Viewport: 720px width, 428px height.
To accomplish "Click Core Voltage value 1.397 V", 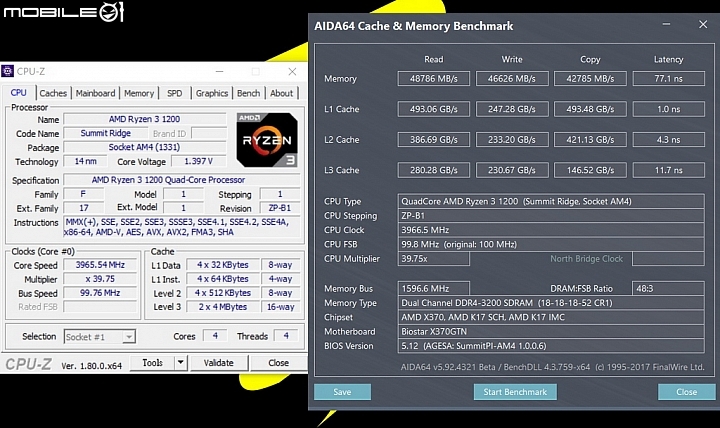I will (x=198, y=161).
